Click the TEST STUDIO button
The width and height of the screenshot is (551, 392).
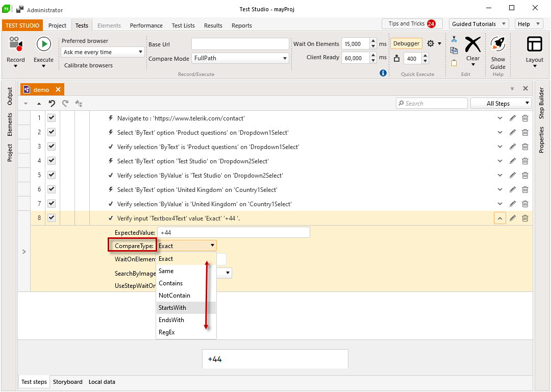[22, 26]
